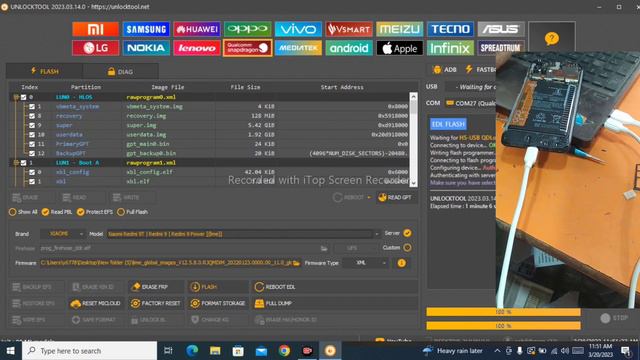640x360 pixels.
Task: Click the partition list scrollbar up arrow
Action: [413, 97]
